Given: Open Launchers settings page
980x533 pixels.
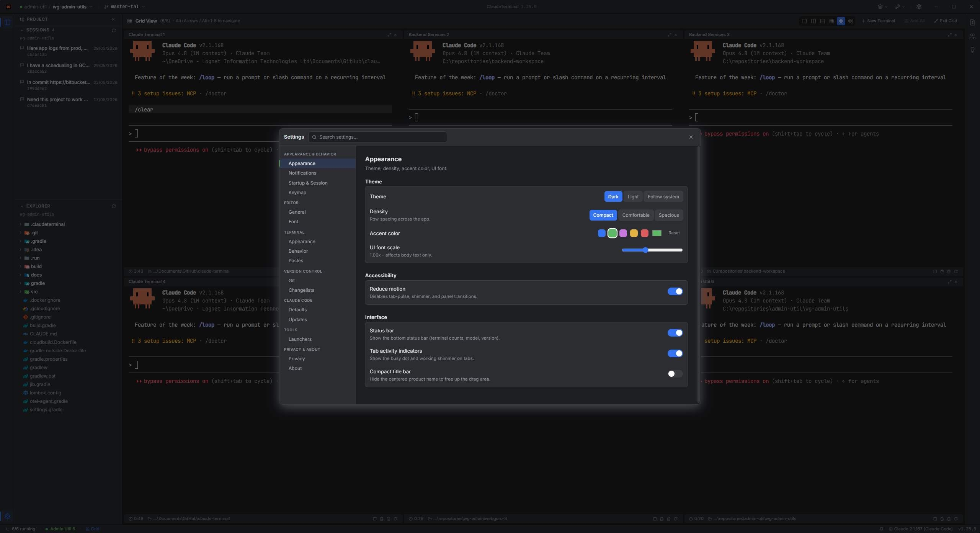Looking at the screenshot, I should [x=318, y=339].
